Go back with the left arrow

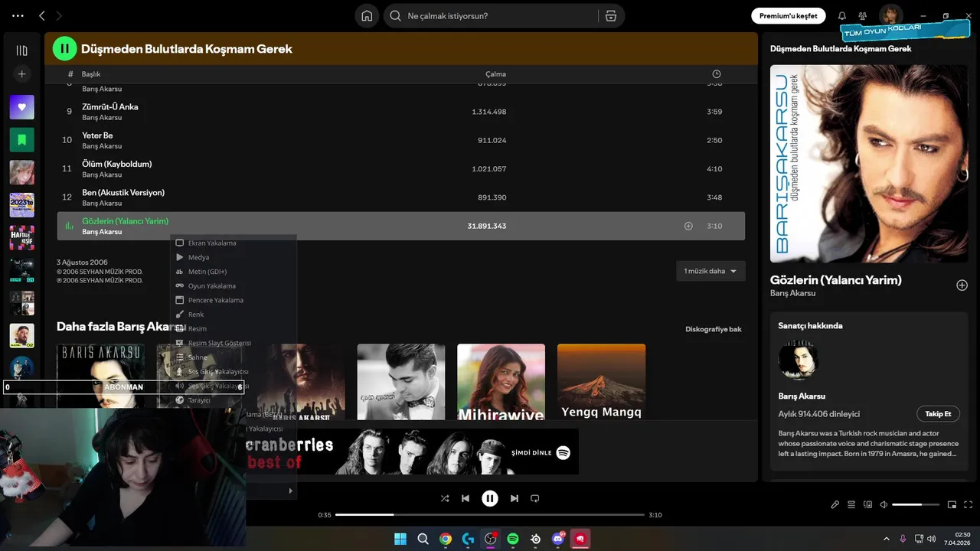[42, 15]
